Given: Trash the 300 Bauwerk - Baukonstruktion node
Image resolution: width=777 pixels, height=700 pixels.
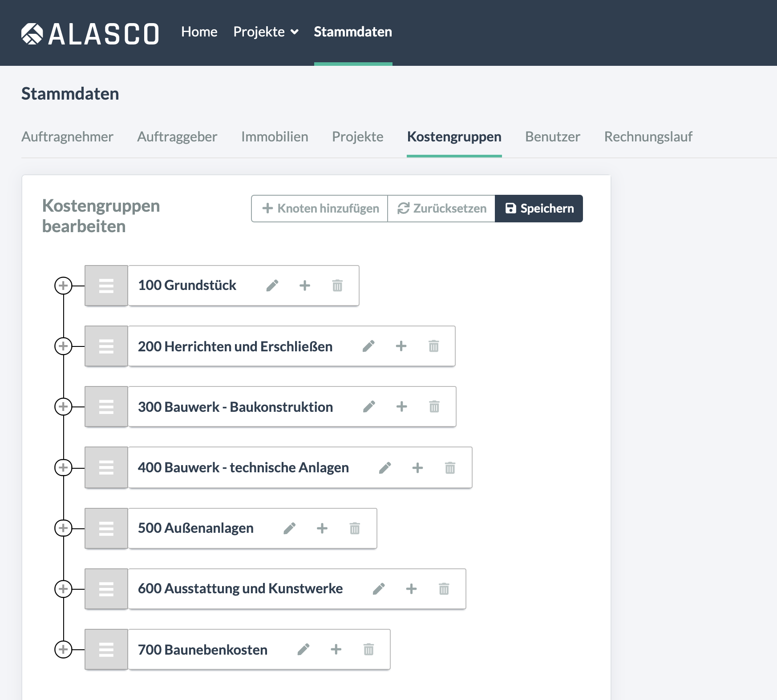Looking at the screenshot, I should 434,406.
